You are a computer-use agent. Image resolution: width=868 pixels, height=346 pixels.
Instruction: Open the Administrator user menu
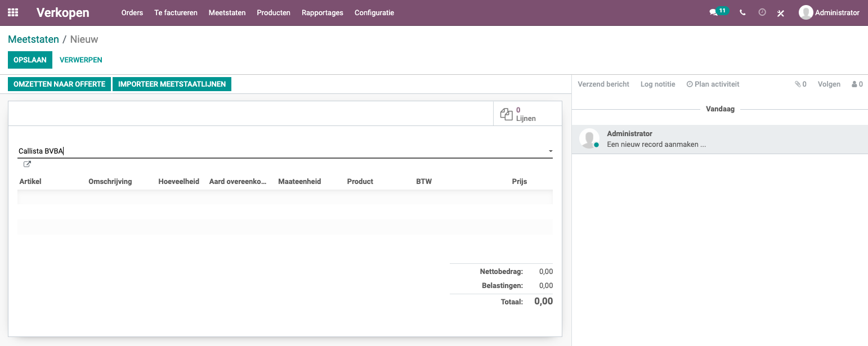[829, 12]
